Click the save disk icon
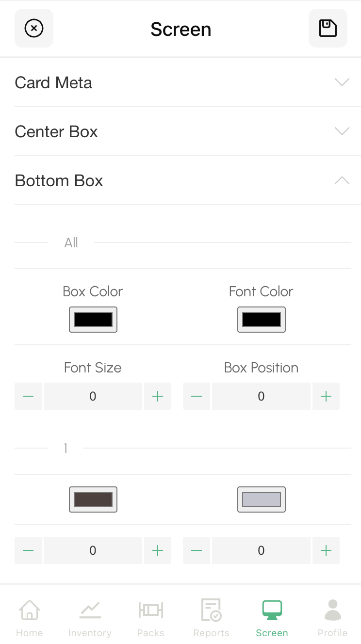Screen dimensions: 361x644 (x=328, y=28)
